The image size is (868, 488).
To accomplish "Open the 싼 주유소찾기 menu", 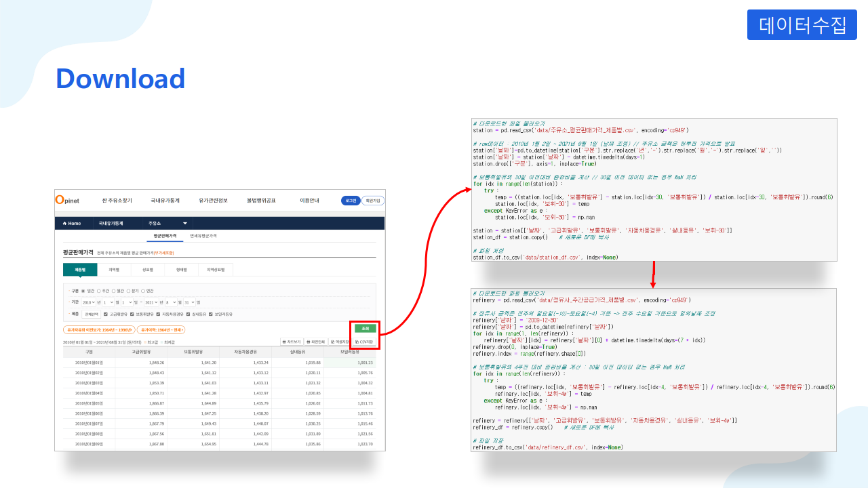I will click(117, 201).
